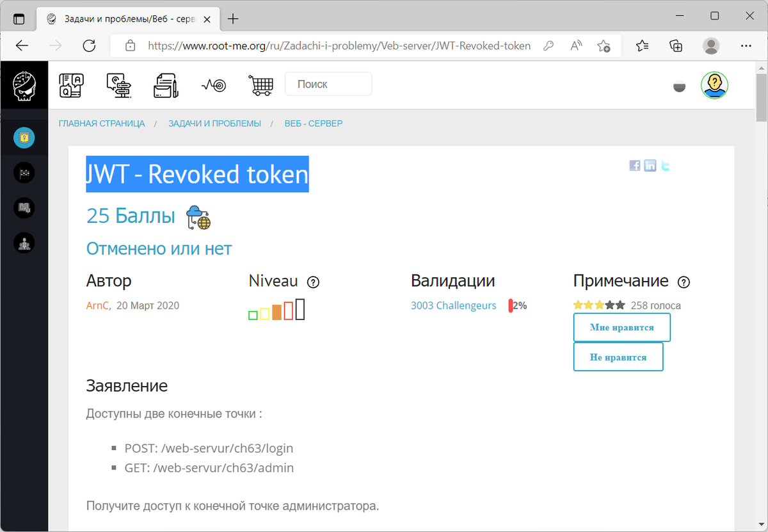Click the JWT - Revoked token title
The width and height of the screenshot is (768, 532).
click(197, 174)
